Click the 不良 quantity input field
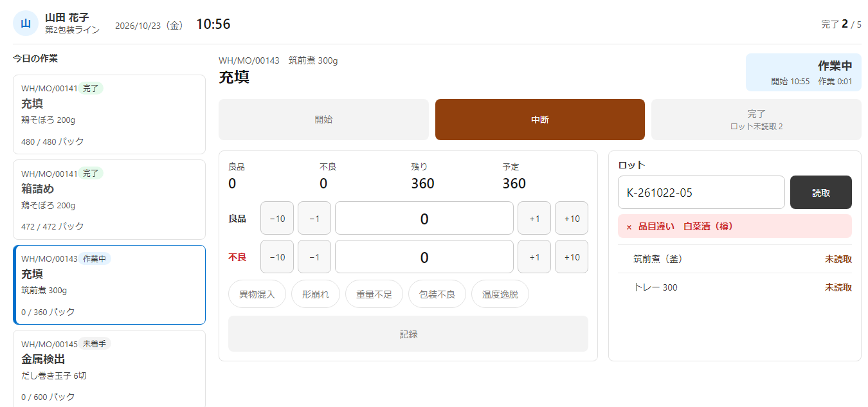 coord(424,257)
